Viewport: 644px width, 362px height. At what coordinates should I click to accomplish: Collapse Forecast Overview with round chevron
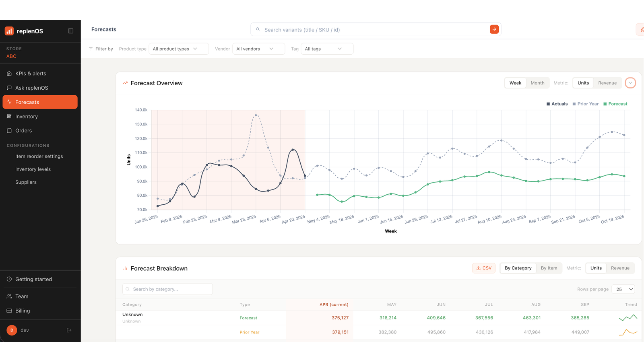(x=630, y=83)
